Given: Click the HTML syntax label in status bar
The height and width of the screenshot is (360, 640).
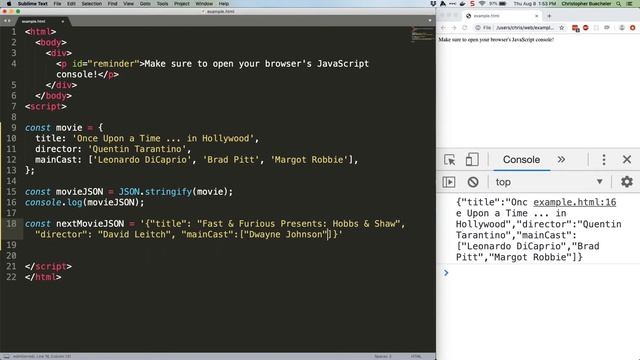Looking at the screenshot, I should [416, 356].
